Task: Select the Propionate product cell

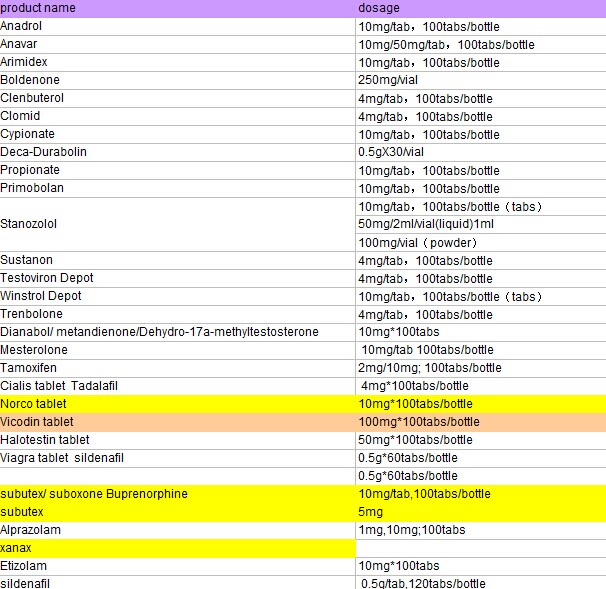Action: click(x=177, y=170)
